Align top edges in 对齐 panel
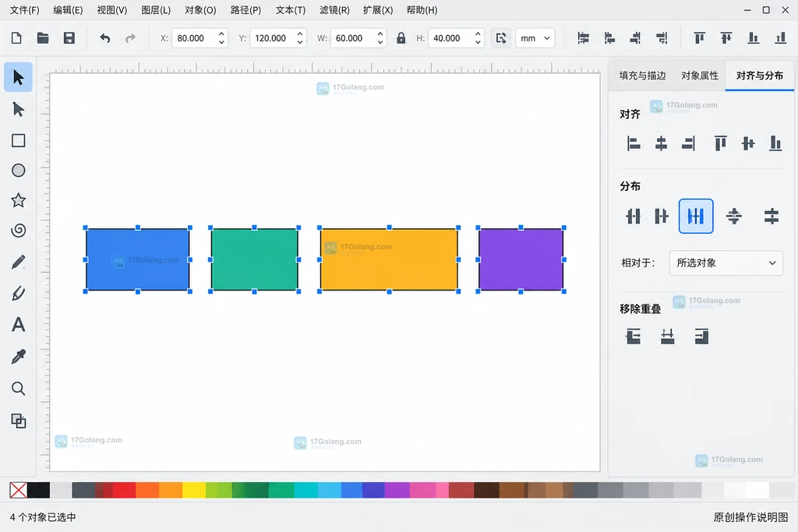798x532 pixels. coord(721,144)
